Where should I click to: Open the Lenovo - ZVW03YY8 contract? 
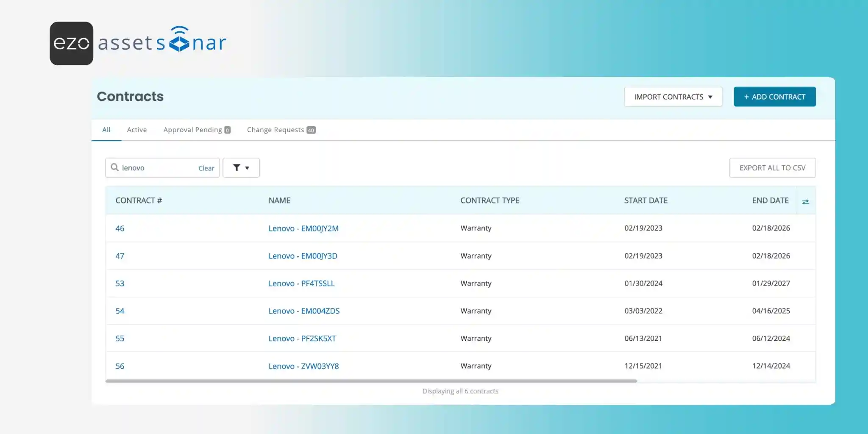pyautogui.click(x=303, y=366)
